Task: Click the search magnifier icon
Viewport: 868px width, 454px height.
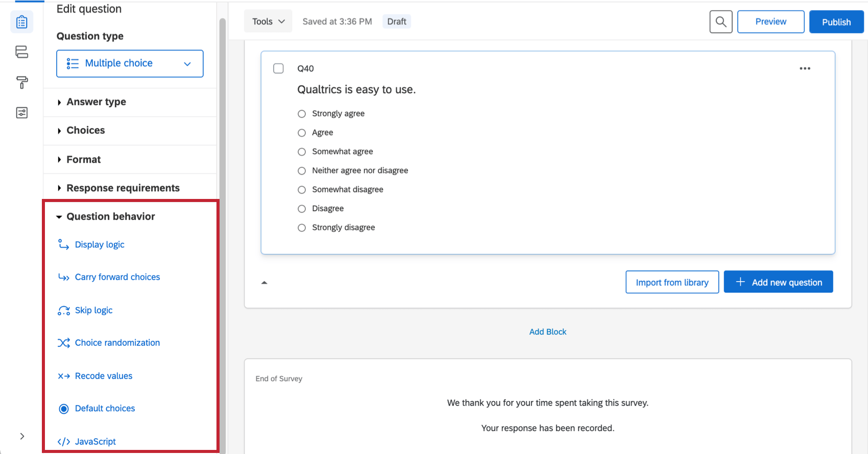Action: pos(721,22)
